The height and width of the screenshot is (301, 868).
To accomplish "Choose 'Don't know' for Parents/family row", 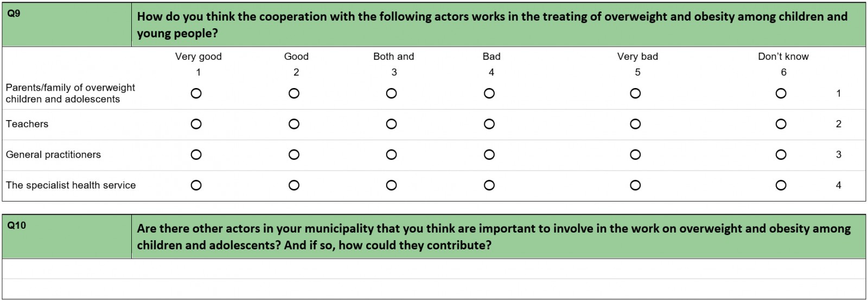I will 781,93.
